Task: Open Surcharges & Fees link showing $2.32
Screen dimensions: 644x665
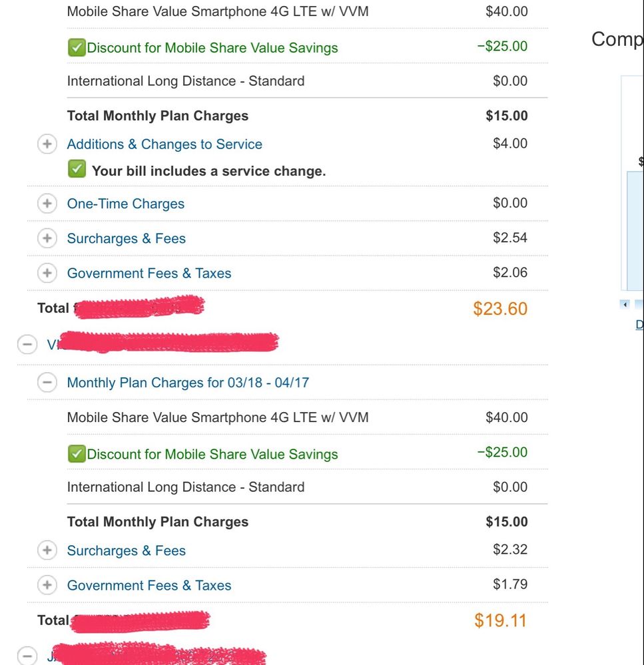Action: (x=127, y=551)
